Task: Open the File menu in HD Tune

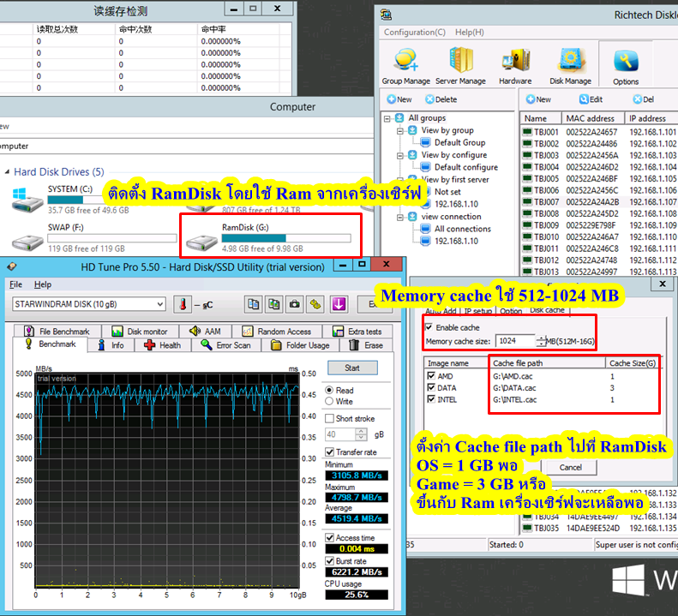Action: [x=15, y=284]
